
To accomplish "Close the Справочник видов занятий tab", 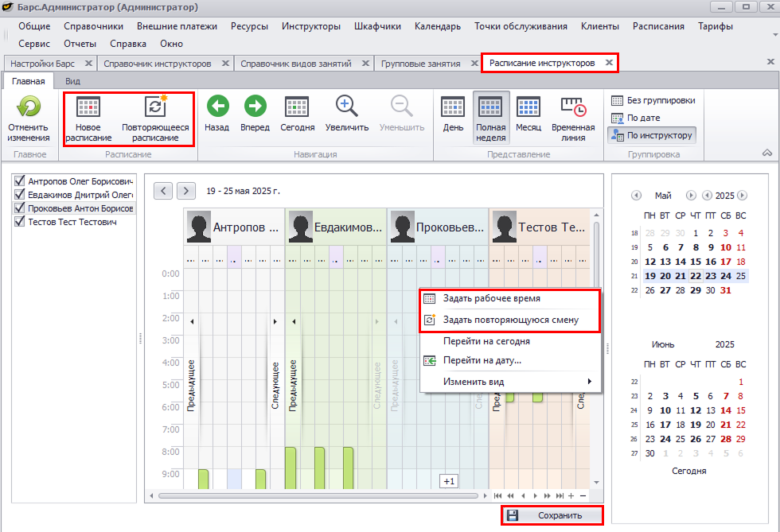I will click(365, 63).
